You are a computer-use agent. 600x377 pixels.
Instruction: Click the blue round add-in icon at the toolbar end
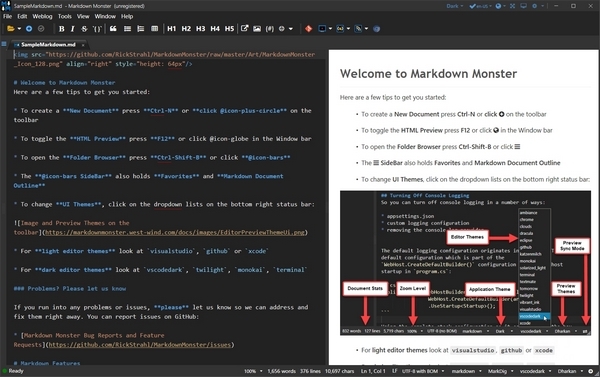(377, 29)
